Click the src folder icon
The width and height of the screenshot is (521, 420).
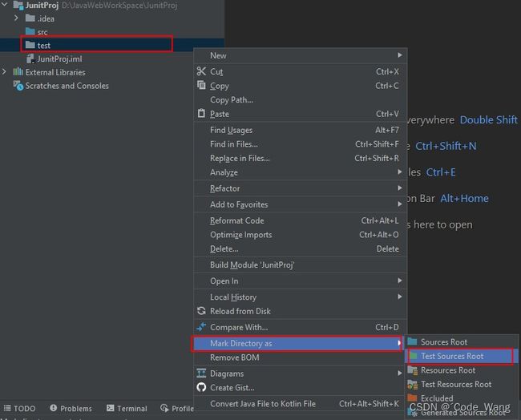coord(30,31)
